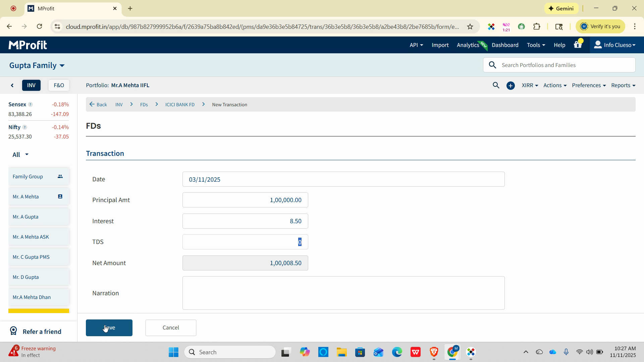The width and height of the screenshot is (644, 362).
Task: Click the Nifty help question icon
Action: tap(24, 127)
